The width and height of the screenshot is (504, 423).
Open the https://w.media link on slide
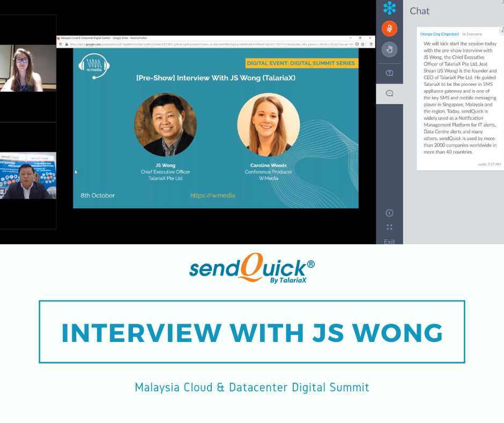(x=212, y=195)
